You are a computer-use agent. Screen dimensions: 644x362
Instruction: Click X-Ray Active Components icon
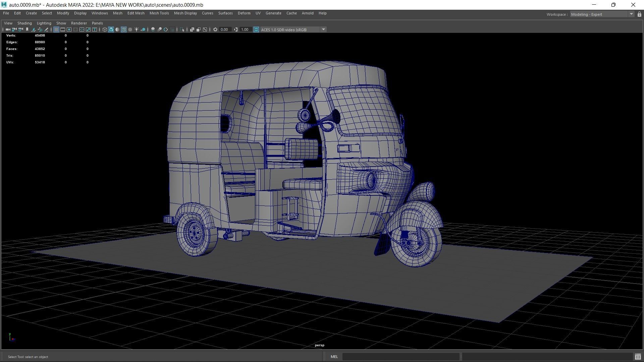(199, 29)
